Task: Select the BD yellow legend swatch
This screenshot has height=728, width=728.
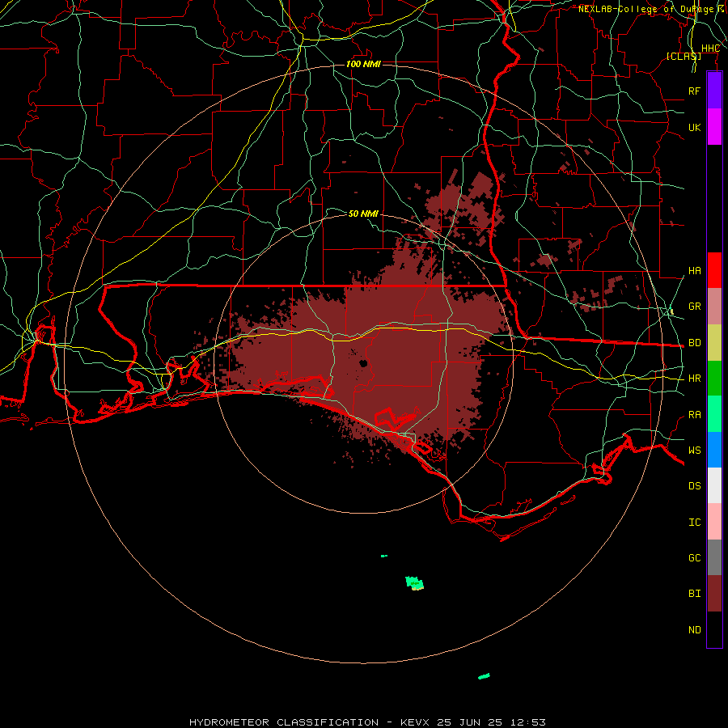Action: [714, 343]
